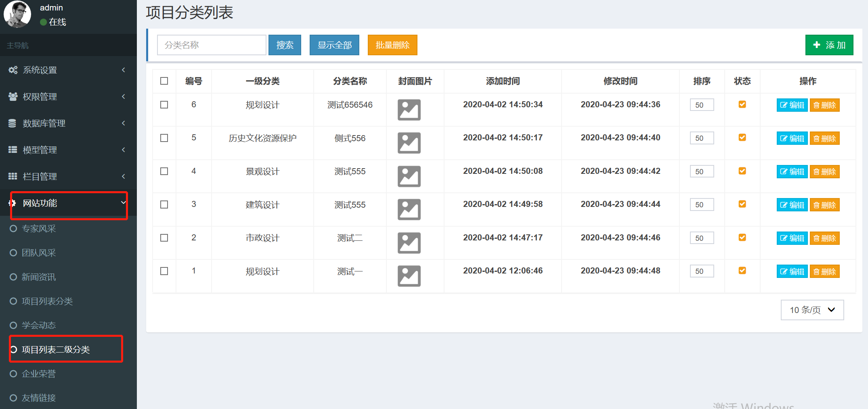Viewport: 868px width, 409px height.
Task: Toggle the status checkbox for 测试二
Action: click(742, 238)
